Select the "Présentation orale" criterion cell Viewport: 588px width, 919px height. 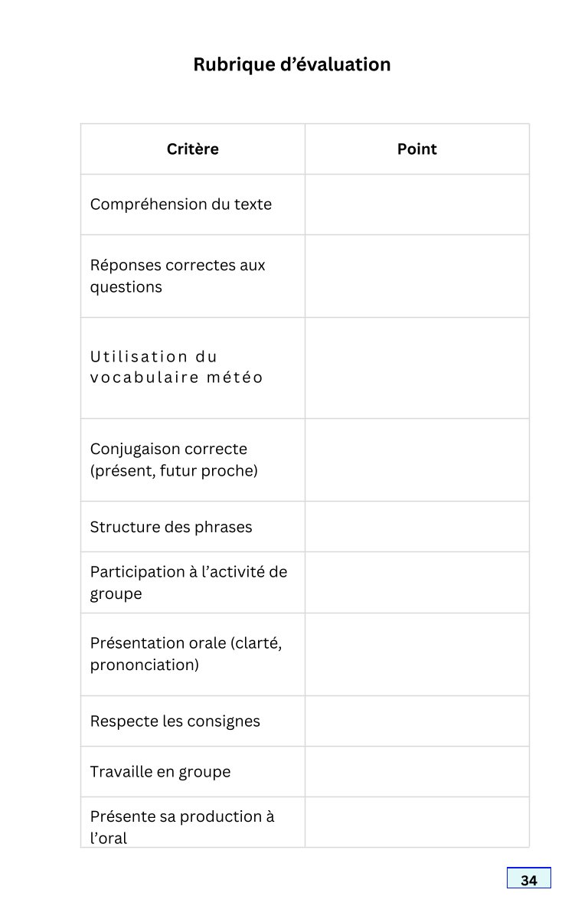(x=186, y=654)
